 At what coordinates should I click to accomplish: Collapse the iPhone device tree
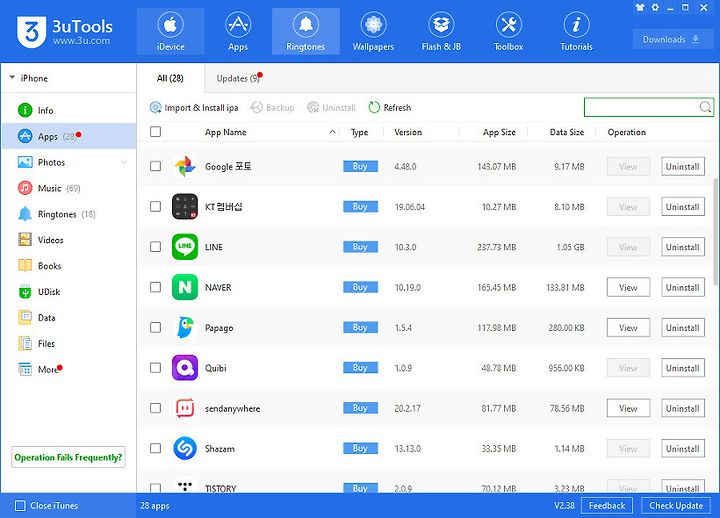[12, 78]
